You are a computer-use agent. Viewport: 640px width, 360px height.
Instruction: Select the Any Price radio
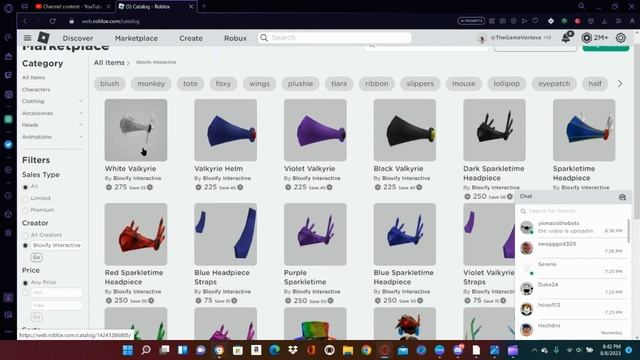coord(25,283)
